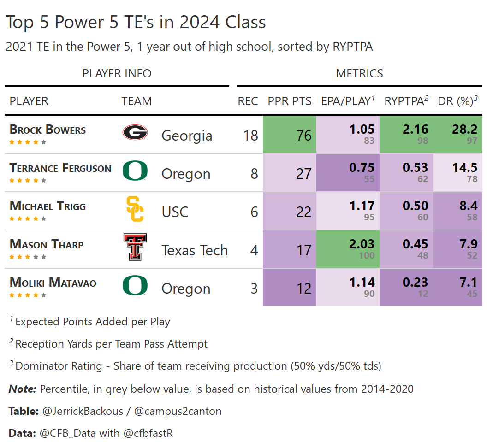Click the USC Trojans logo
Screen dimensions: 487x448
(135, 209)
